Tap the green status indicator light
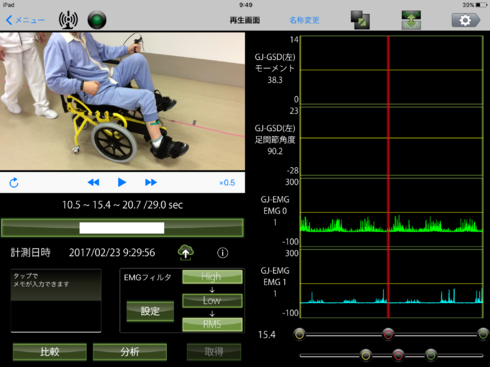 pos(97,20)
